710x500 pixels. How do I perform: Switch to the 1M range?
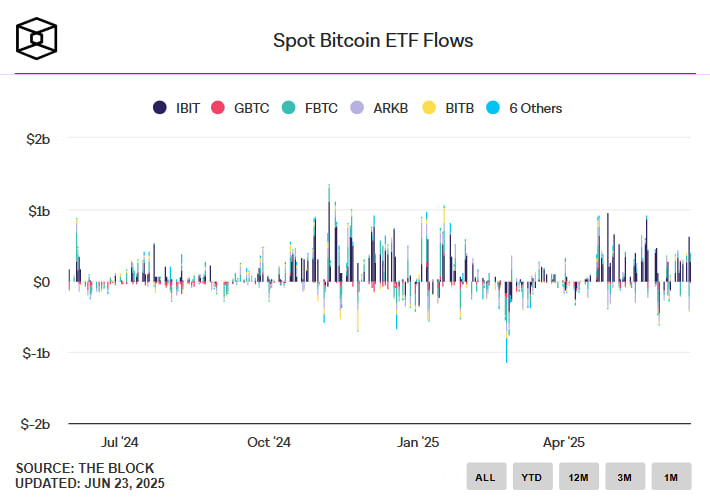point(672,476)
